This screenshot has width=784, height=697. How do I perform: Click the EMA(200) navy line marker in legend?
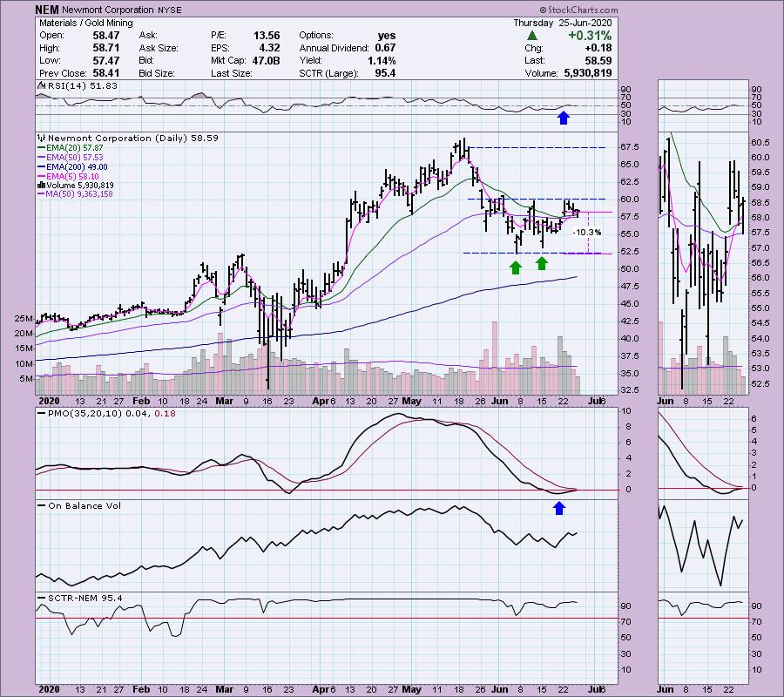[x=42, y=167]
